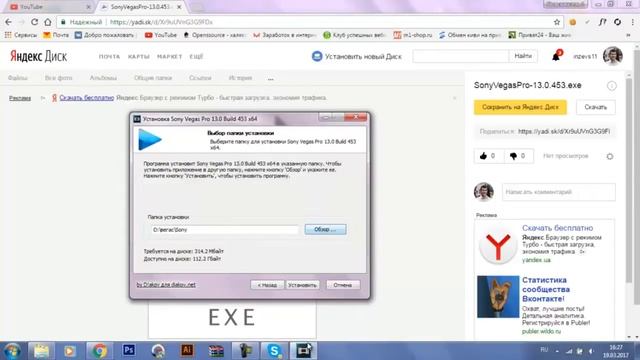640x360 pixels.
Task: Switch to the 'Общие папки' tab
Action: tap(153, 78)
